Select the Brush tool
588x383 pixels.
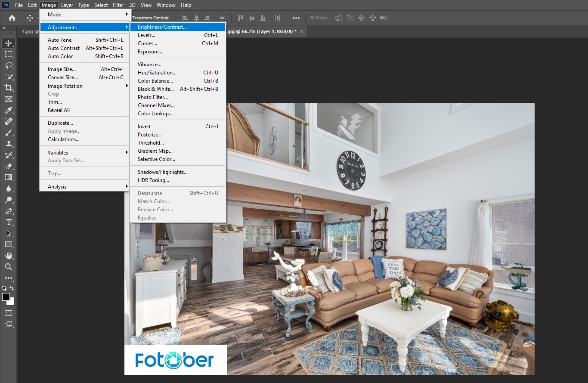tap(8, 133)
